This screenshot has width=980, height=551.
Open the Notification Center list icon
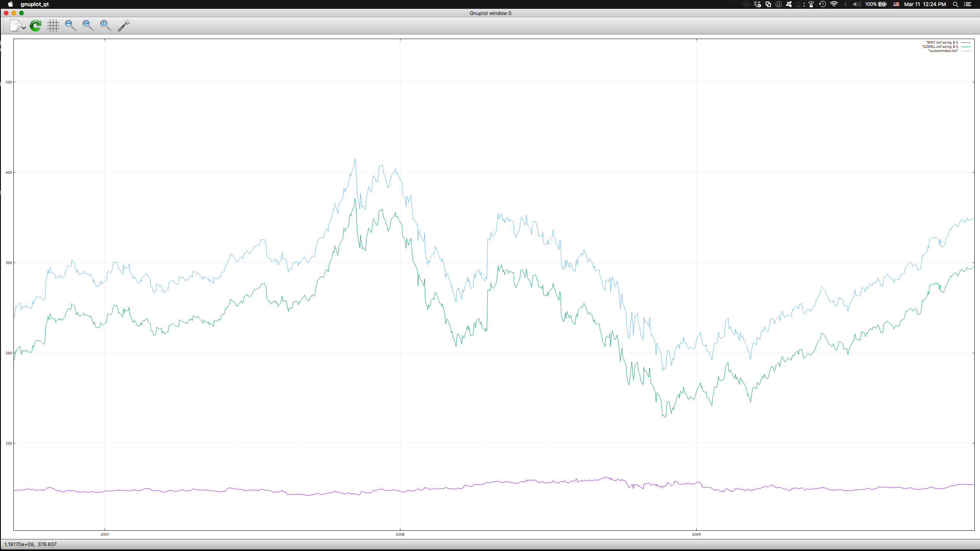tap(968, 4)
